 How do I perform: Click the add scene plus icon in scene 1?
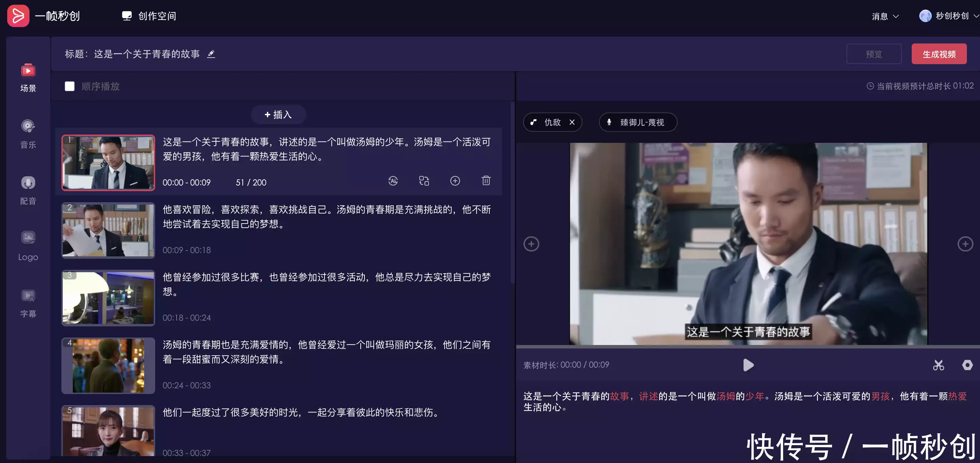tap(455, 181)
